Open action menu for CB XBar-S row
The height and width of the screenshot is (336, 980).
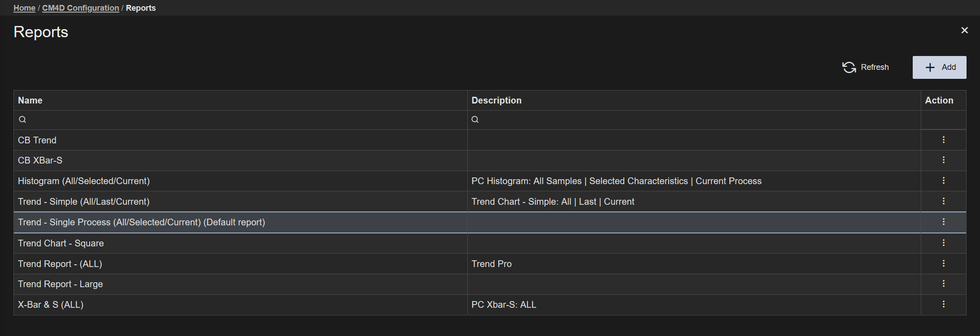coord(943,160)
